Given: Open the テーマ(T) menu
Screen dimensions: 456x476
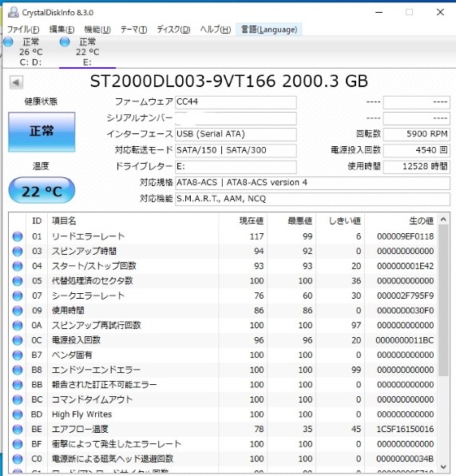Looking at the screenshot, I should pyautogui.click(x=134, y=30).
